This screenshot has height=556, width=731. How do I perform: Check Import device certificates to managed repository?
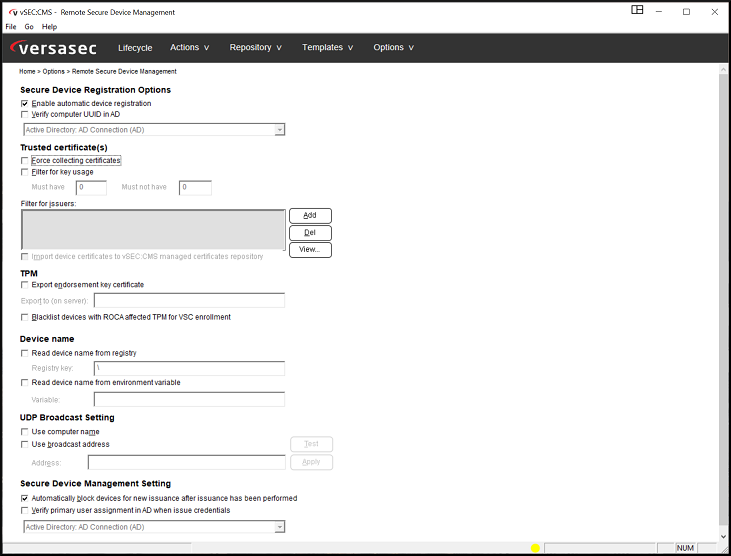click(x=25, y=257)
